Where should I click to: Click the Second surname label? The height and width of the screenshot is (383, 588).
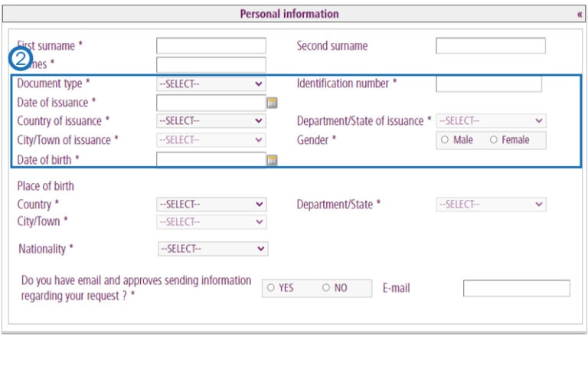tap(332, 46)
